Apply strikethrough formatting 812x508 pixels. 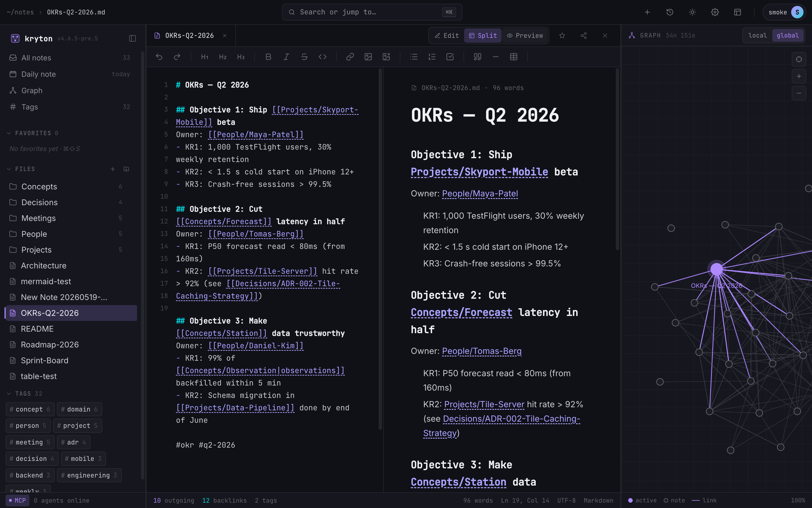304,57
